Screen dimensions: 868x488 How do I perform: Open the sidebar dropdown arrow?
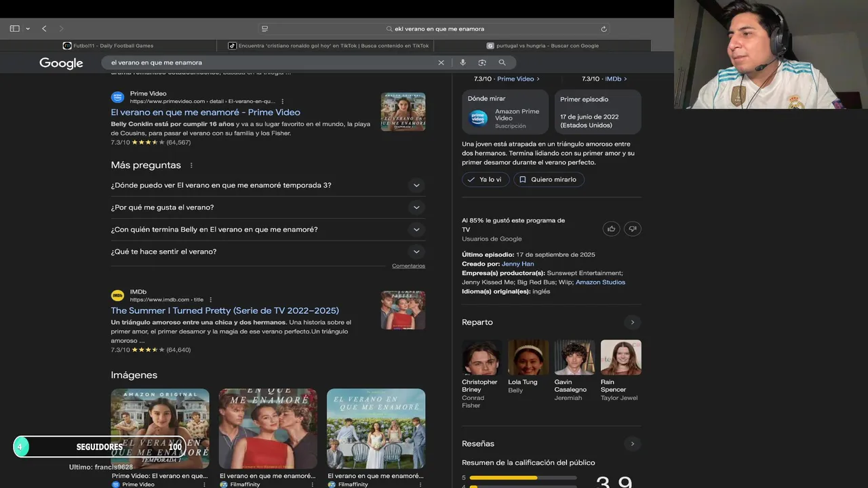pos(28,28)
